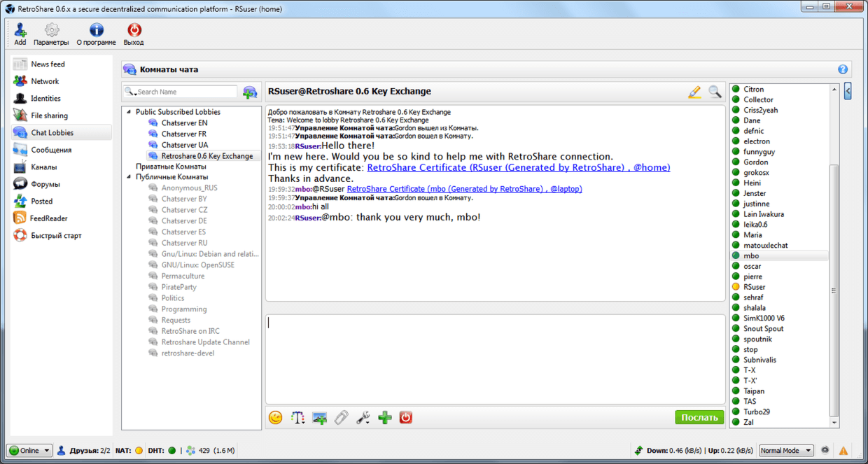Click the Add friend toolbar icon
This screenshot has height=464, width=868.
20,31
